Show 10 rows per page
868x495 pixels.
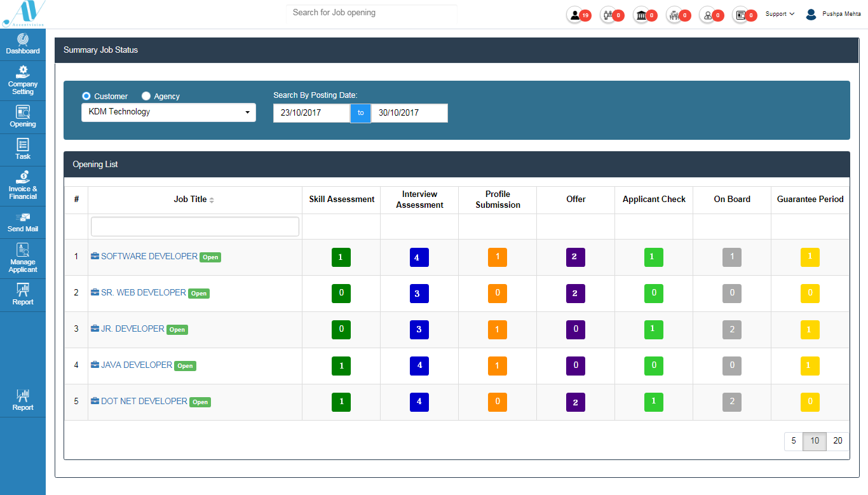pyautogui.click(x=815, y=441)
